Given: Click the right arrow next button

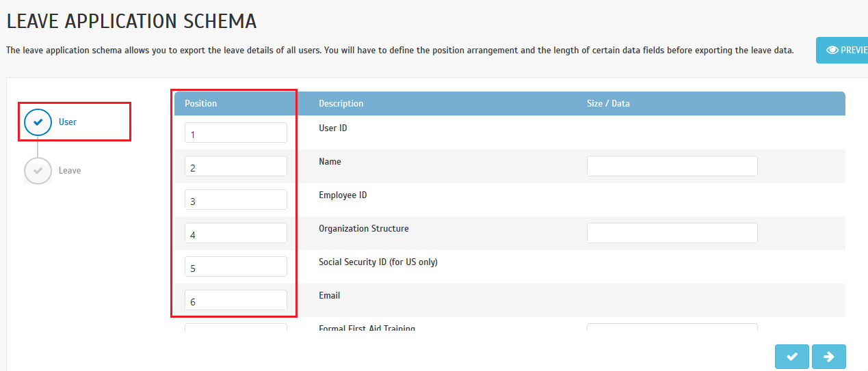Looking at the screenshot, I should point(828,357).
